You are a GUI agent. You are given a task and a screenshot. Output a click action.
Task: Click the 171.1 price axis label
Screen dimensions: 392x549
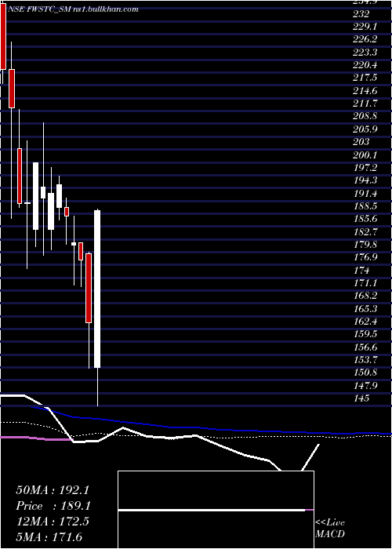tap(365, 283)
